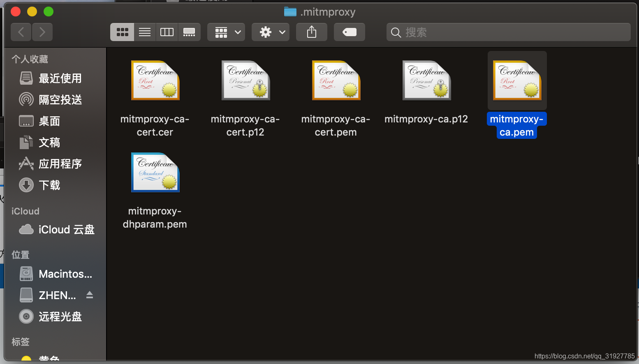Click the Share toolbar button
This screenshot has height=364, width=639.
coord(312,32)
